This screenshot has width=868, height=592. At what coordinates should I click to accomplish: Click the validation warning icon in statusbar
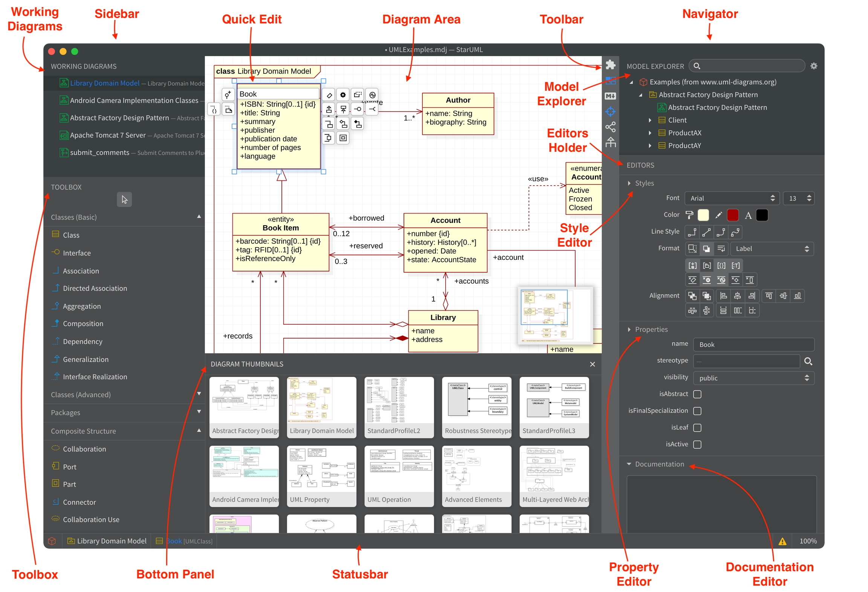point(782,541)
